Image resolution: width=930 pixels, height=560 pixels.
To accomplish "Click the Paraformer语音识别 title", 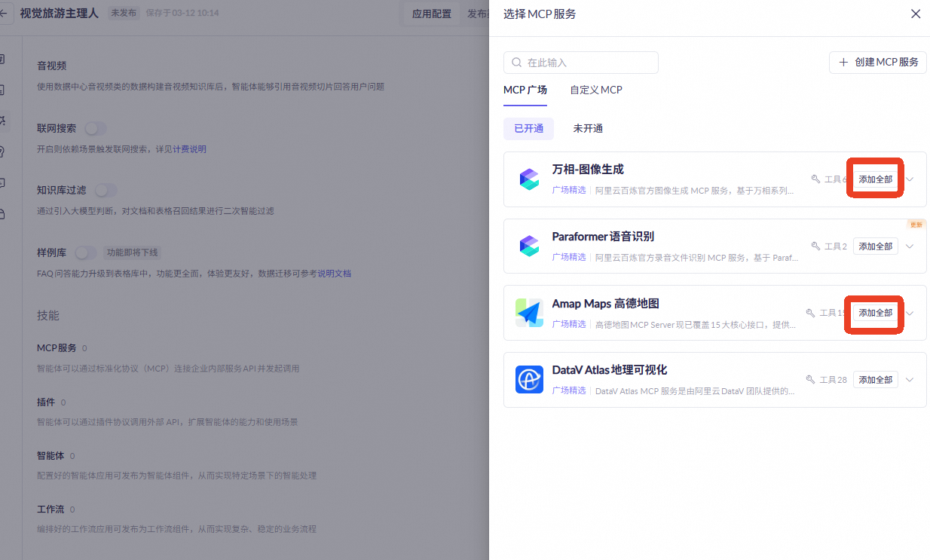I will (603, 237).
